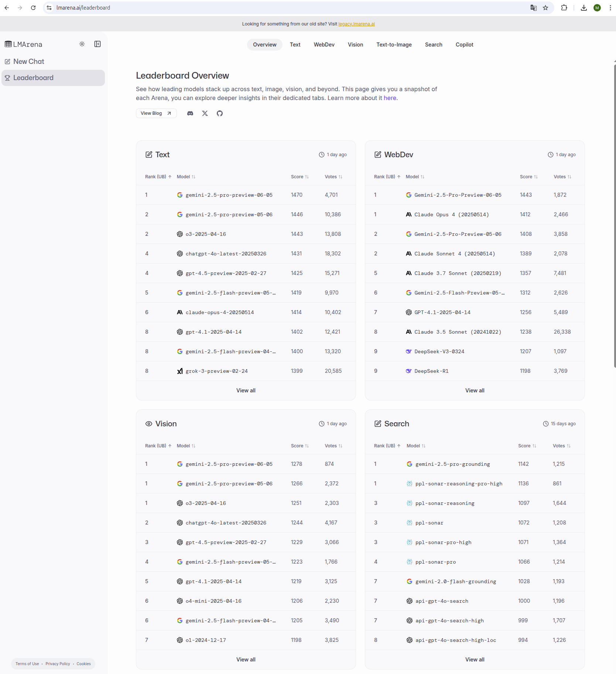Visit the legacy.lmarena.ai link
Viewport: 616px width, 674px height.
[x=356, y=24]
